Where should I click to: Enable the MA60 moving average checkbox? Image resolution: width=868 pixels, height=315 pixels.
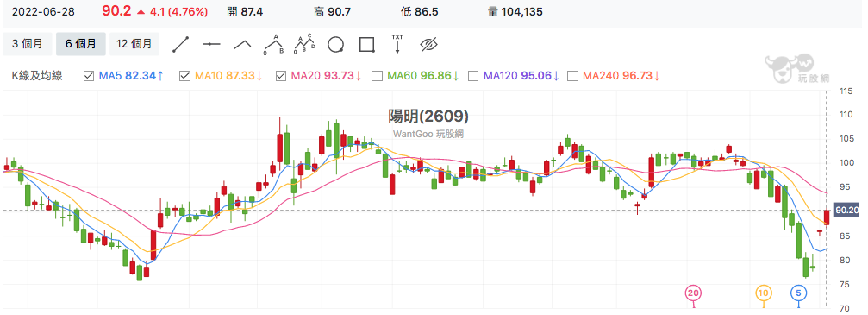coord(378,76)
